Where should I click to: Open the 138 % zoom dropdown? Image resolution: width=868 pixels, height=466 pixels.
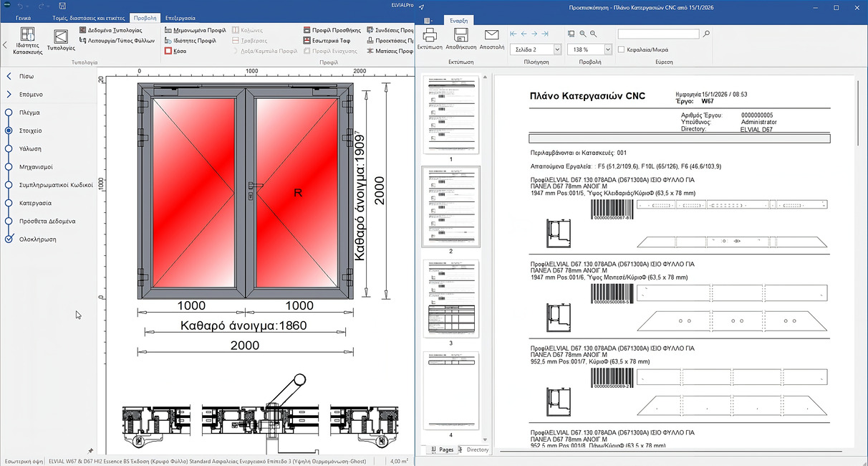coord(607,49)
